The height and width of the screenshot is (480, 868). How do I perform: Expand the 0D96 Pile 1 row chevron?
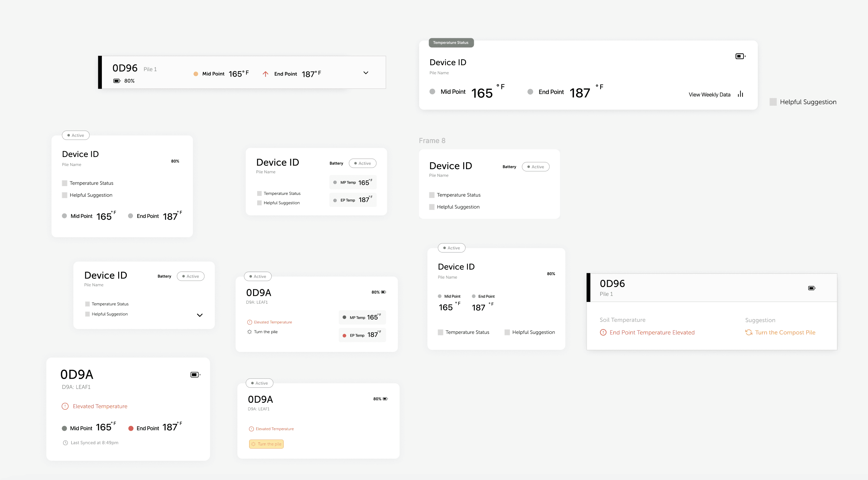click(366, 73)
